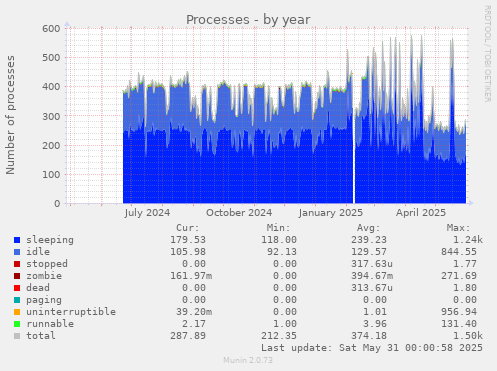Click the 'Max:' column header
The image size is (497, 371).
pyautogui.click(x=458, y=228)
